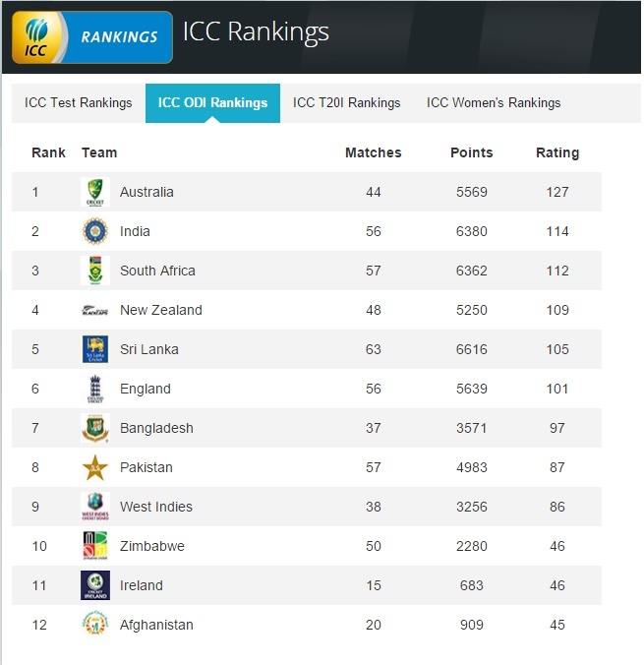Click the Pakistan star emblem
The height and width of the screenshot is (665, 644).
[x=95, y=467]
